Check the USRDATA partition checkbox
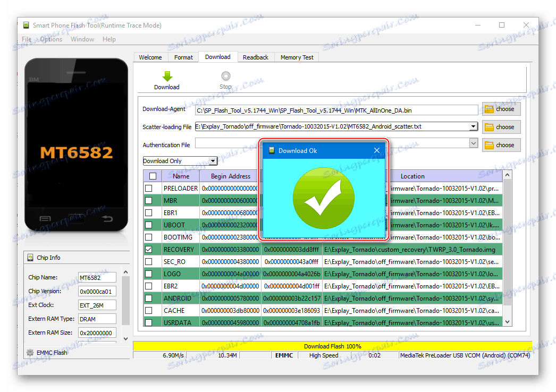The image size is (556, 392). [149, 322]
